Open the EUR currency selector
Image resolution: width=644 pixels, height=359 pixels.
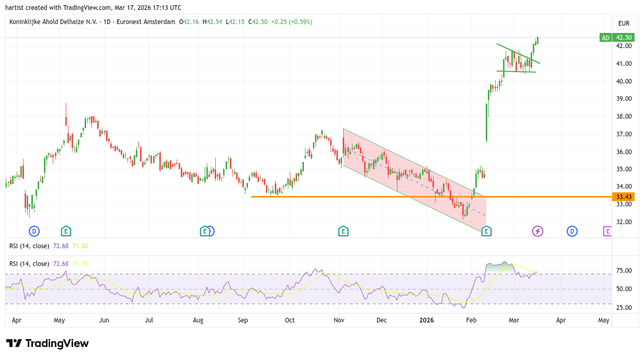[x=624, y=24]
